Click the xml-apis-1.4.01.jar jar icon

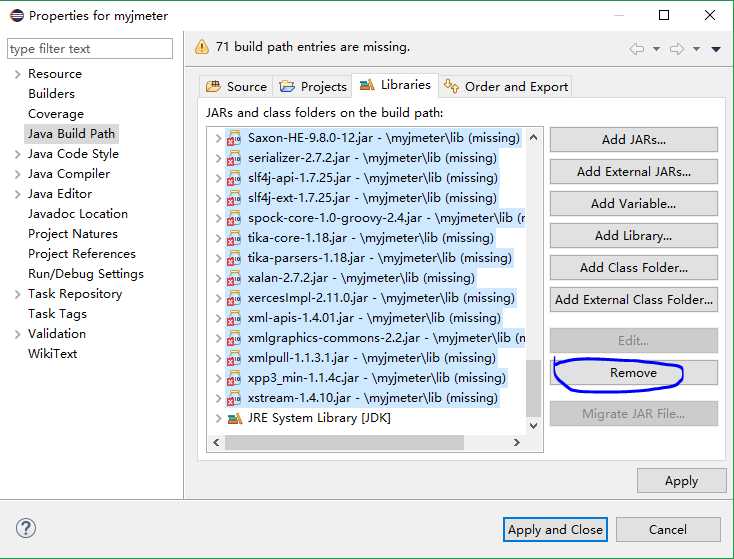pyautogui.click(x=234, y=318)
